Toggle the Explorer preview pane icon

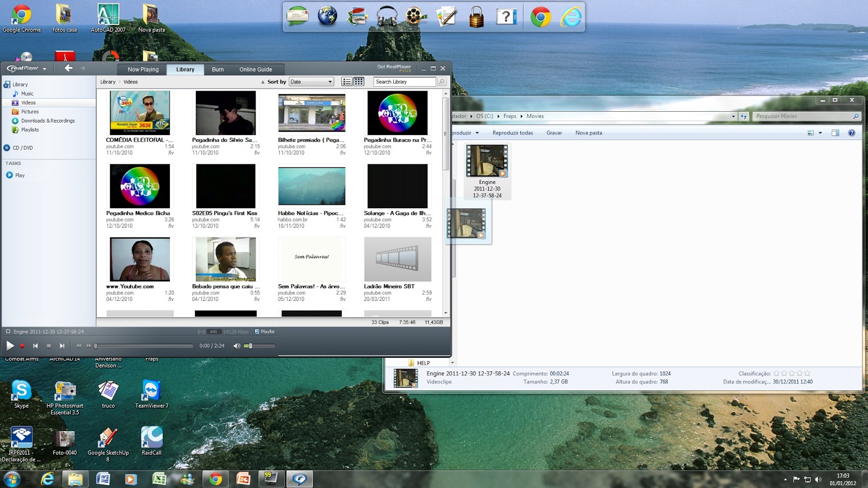click(x=835, y=133)
